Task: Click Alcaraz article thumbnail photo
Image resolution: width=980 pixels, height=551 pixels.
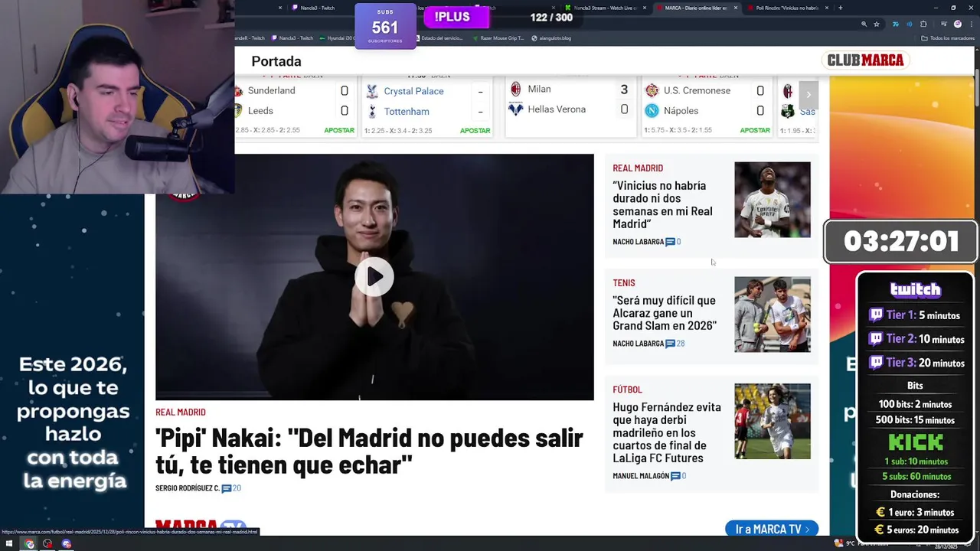Action: pos(773,315)
